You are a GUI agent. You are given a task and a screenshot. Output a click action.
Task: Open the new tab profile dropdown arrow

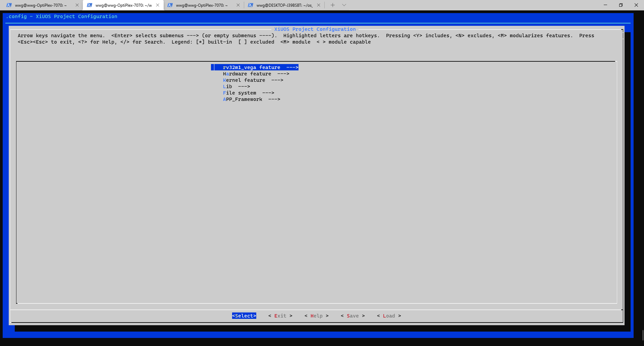click(x=344, y=5)
